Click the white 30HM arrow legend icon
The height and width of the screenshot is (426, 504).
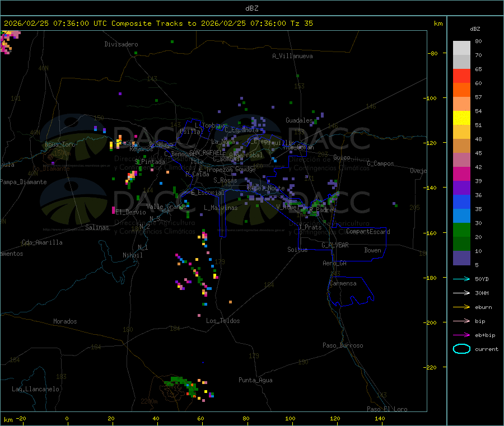[461, 293]
